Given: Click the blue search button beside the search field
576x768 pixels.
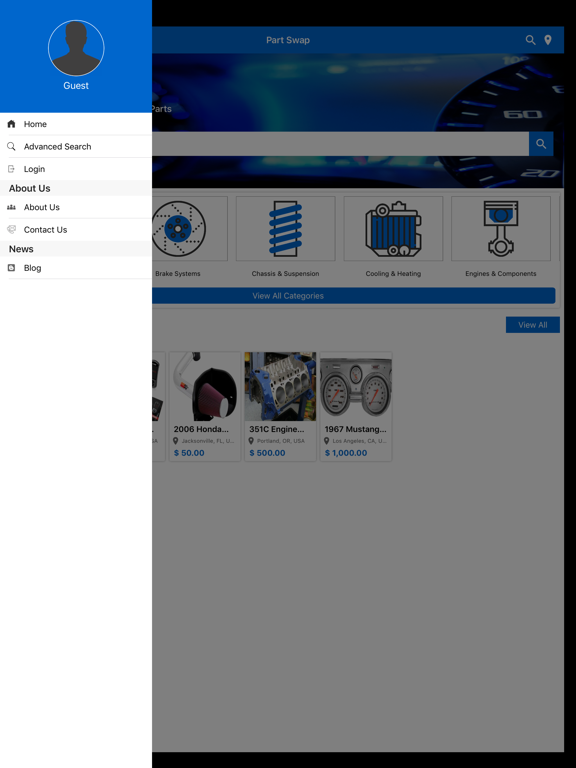Looking at the screenshot, I should click(x=541, y=144).
